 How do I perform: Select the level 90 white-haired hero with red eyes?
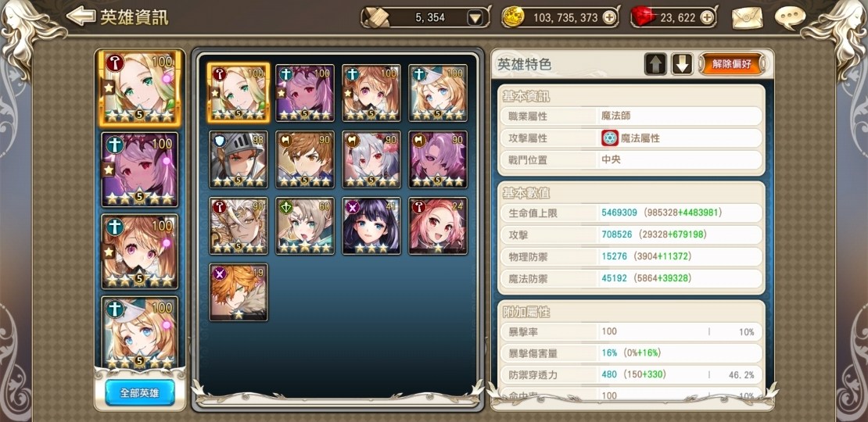click(371, 160)
